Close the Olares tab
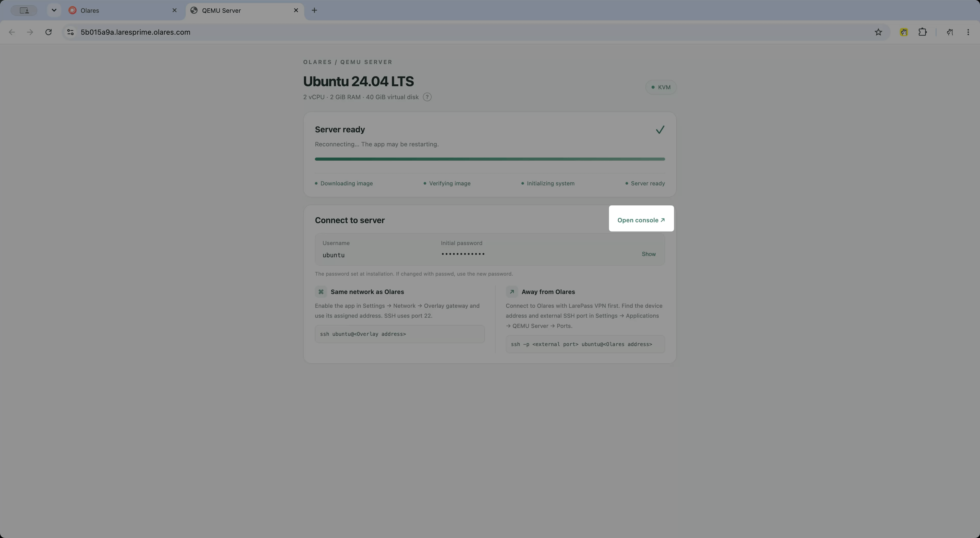The height and width of the screenshot is (538, 980). [175, 10]
